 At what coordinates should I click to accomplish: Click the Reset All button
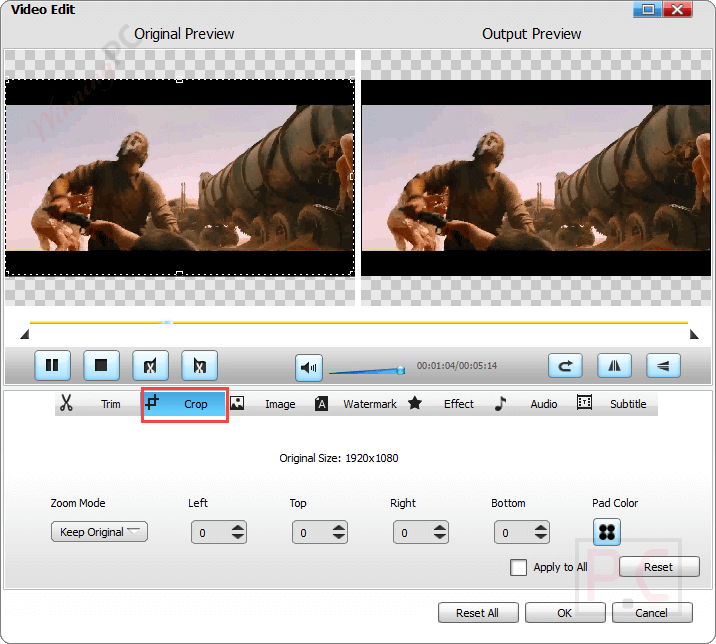click(478, 612)
